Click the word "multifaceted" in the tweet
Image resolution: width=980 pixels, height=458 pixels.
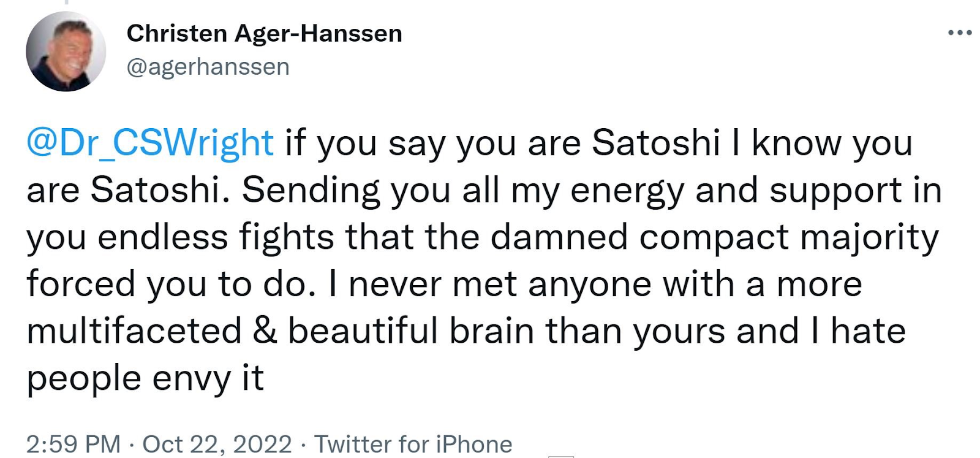pyautogui.click(x=134, y=331)
